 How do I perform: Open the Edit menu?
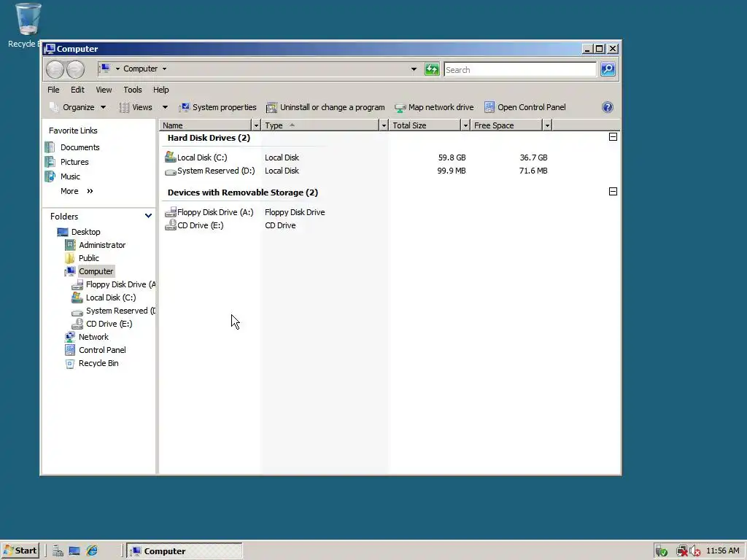point(77,90)
